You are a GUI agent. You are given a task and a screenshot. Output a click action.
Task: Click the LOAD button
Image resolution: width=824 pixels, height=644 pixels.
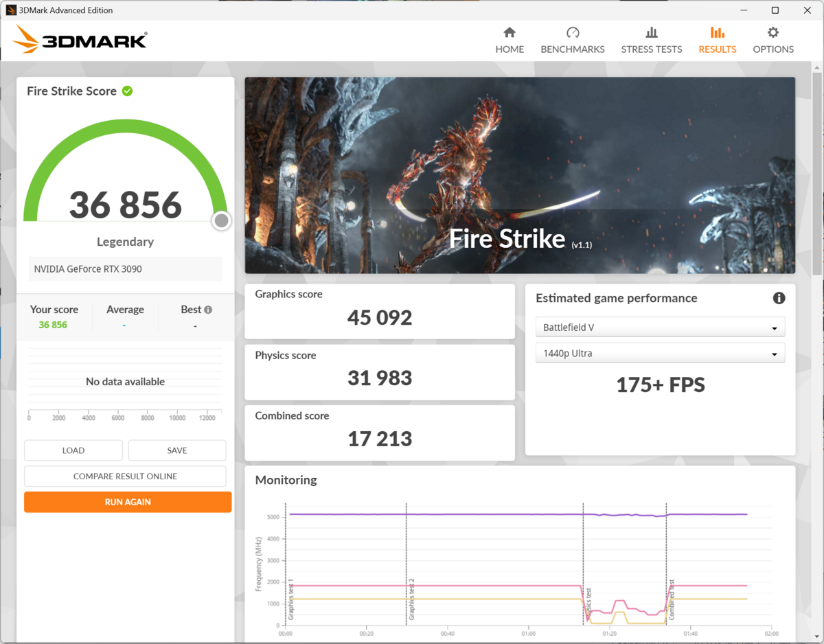pyautogui.click(x=73, y=450)
